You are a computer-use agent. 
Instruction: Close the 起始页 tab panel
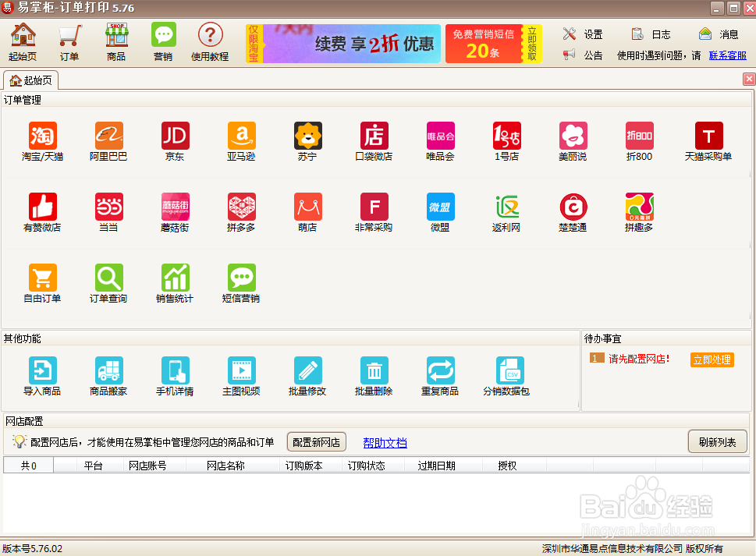point(749,79)
